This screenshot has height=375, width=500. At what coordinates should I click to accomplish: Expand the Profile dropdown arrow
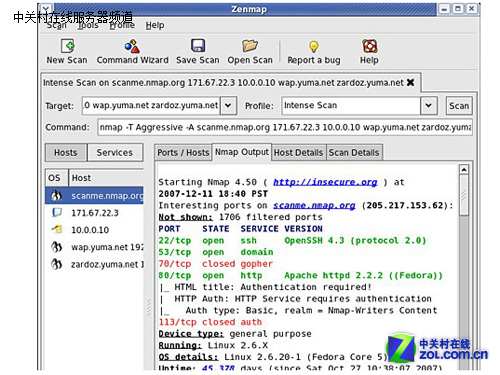(x=429, y=106)
